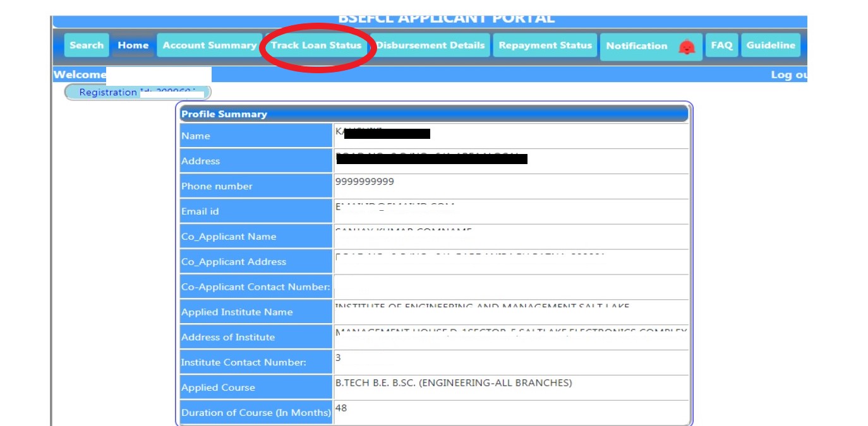Click the Institute Contact Number label
868x426 pixels.
(x=256, y=362)
